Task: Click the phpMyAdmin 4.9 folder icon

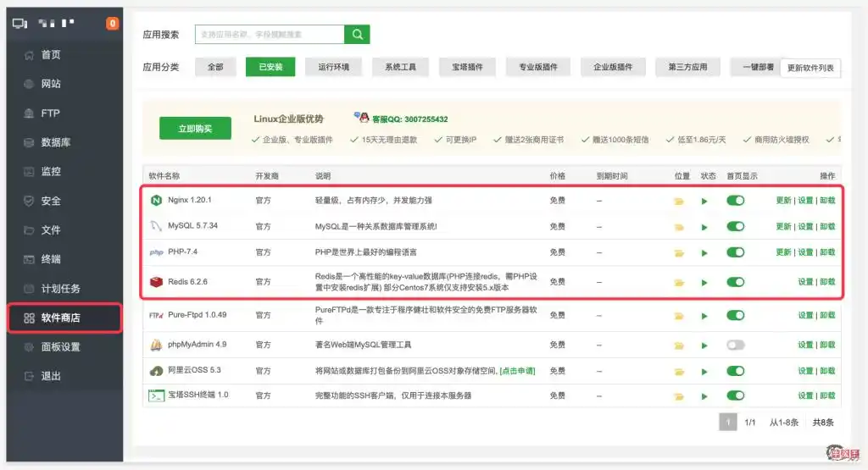Action: (x=678, y=346)
